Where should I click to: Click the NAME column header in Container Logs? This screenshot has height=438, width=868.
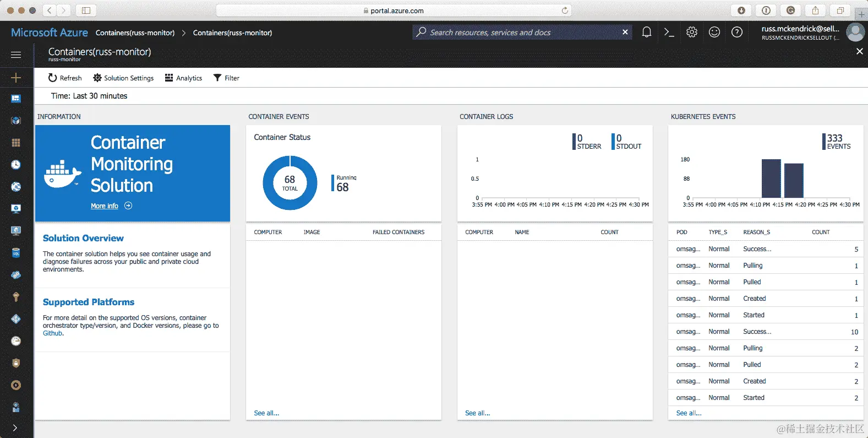[522, 232]
